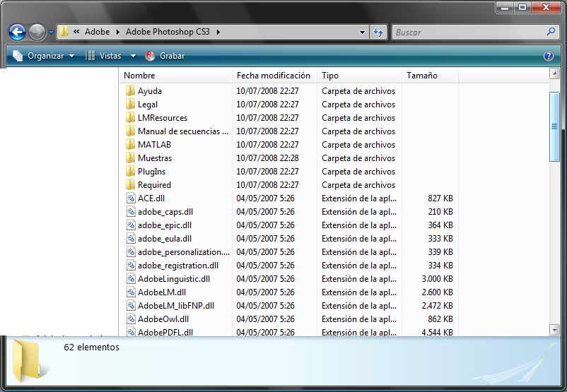Click the PlugIns folder name
The height and width of the screenshot is (392, 567).
[x=151, y=172]
